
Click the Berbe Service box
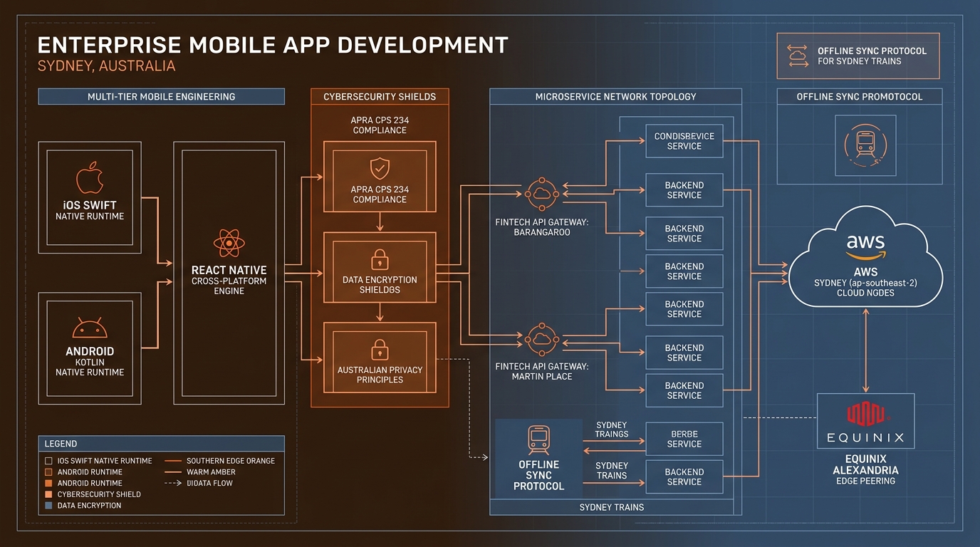pyautogui.click(x=684, y=439)
